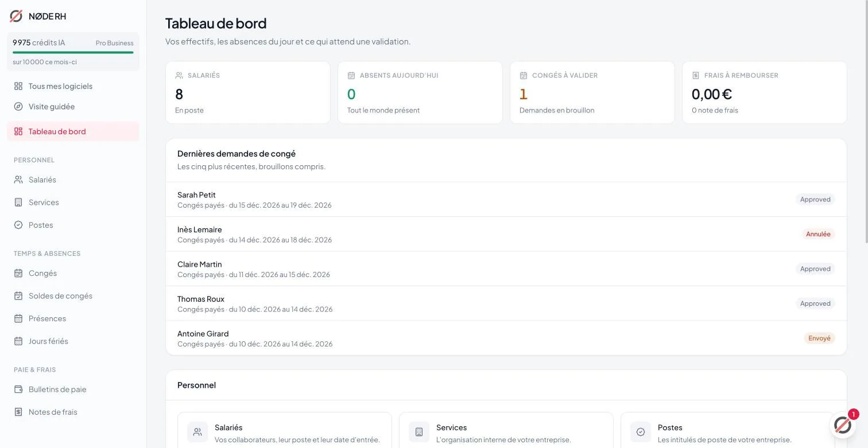The height and width of the screenshot is (448, 868).
Task: Click the Notes de frais receipt icon
Action: click(18, 412)
